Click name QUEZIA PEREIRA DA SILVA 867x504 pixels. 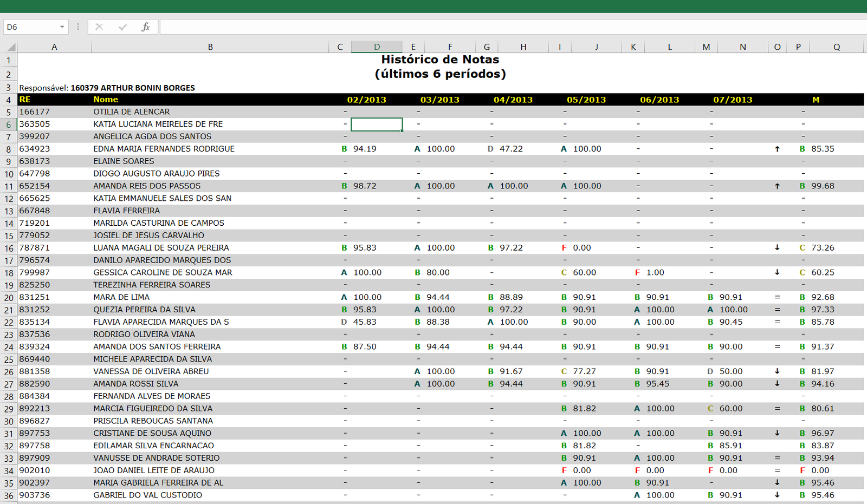coord(144,310)
